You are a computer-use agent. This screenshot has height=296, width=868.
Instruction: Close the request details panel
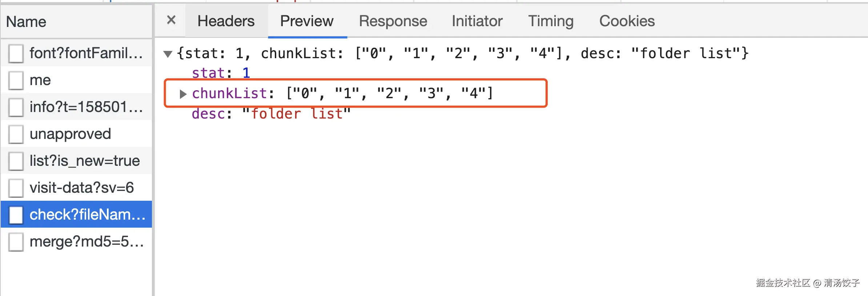coord(171,20)
